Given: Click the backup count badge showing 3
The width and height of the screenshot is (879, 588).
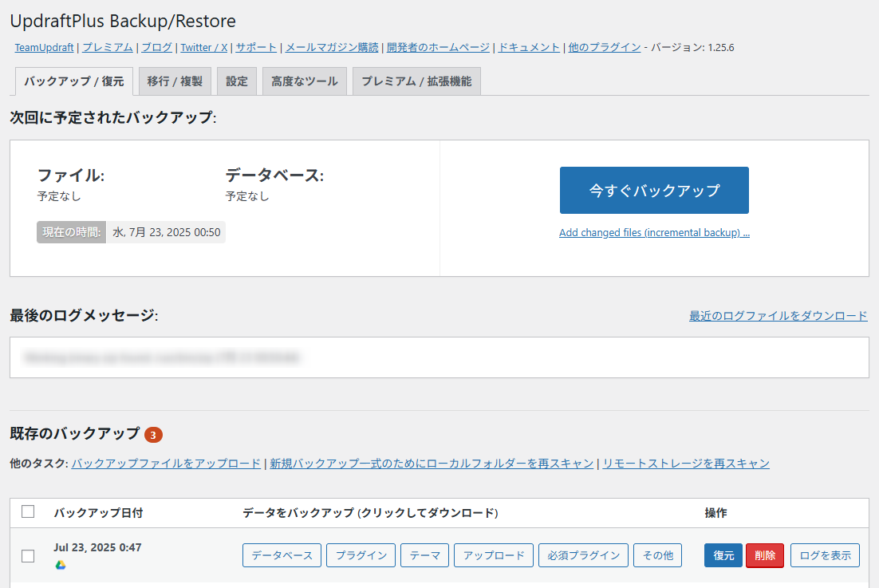Looking at the screenshot, I should coord(154,435).
